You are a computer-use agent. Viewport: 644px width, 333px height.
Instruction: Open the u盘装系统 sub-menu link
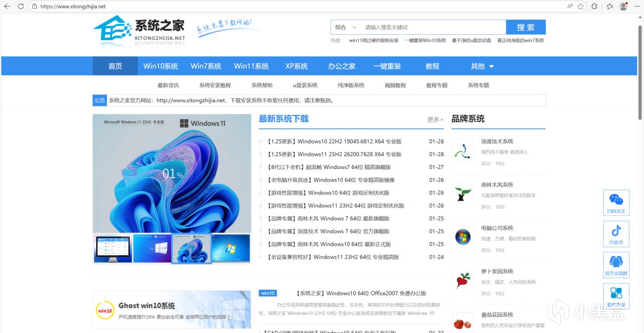pyautogui.click(x=305, y=86)
